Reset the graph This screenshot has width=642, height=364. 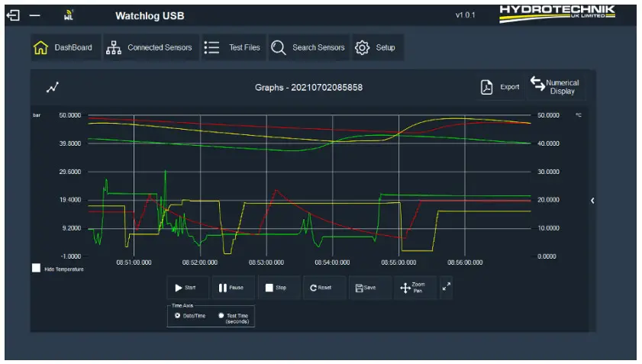pos(324,288)
